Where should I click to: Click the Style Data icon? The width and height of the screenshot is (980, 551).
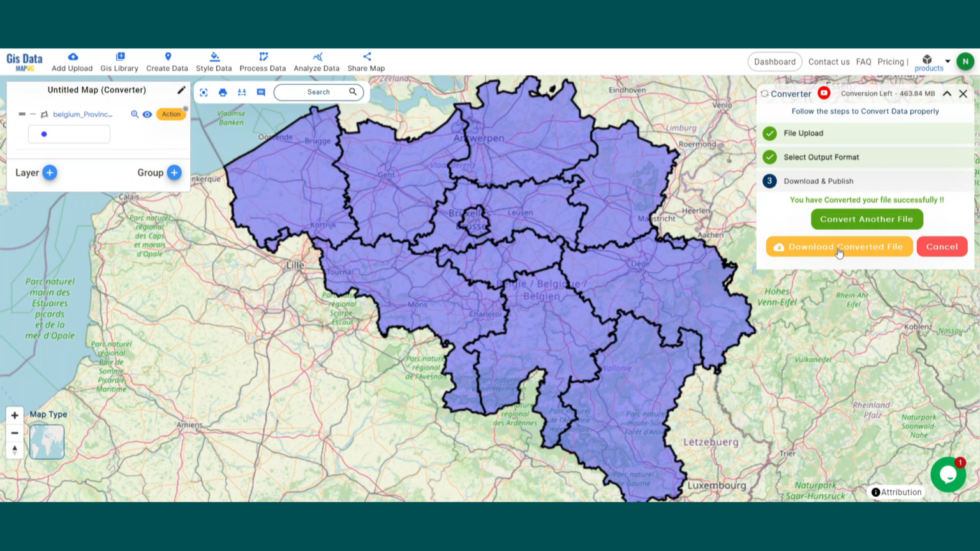[213, 61]
